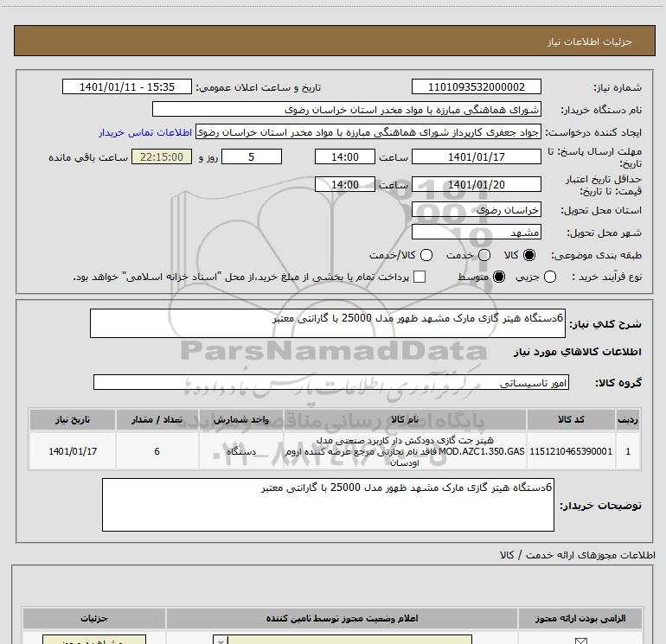Viewport: 666px width, 644px height.
Task: Click the دستگاه unit cell
Action: click(240, 451)
